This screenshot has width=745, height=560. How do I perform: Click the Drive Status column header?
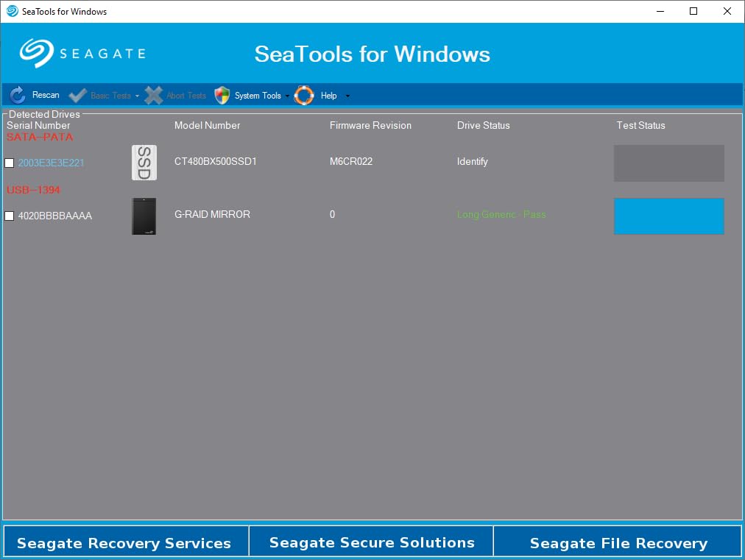pyautogui.click(x=483, y=125)
